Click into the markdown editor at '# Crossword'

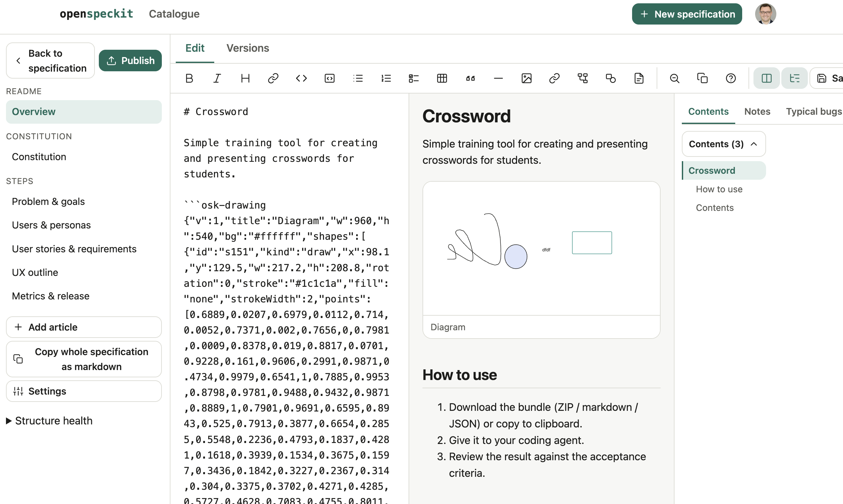click(x=216, y=112)
